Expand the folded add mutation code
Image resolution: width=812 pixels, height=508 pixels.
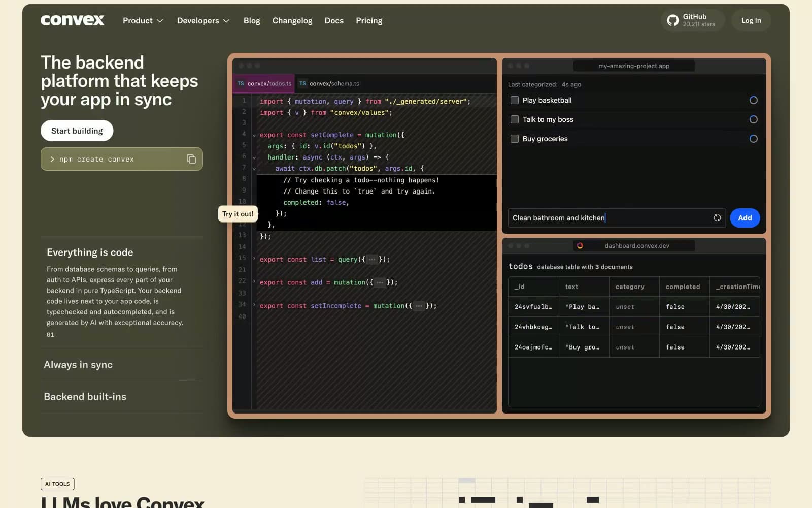[380, 282]
